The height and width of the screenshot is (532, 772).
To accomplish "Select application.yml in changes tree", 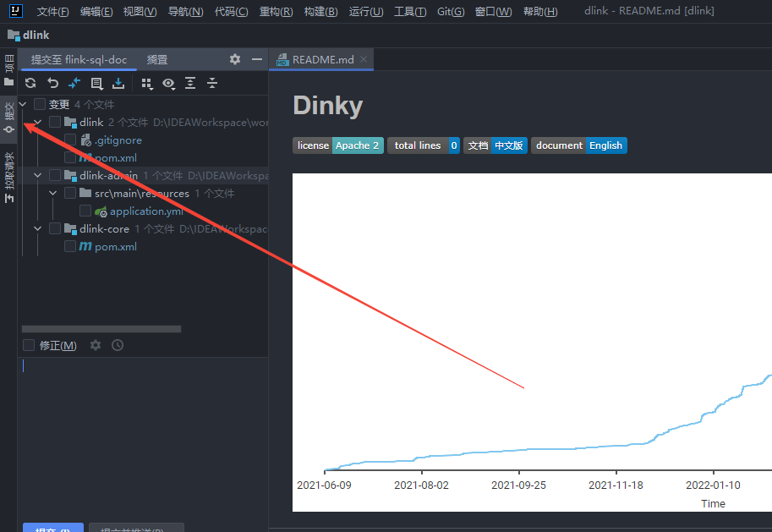I will pos(143,211).
